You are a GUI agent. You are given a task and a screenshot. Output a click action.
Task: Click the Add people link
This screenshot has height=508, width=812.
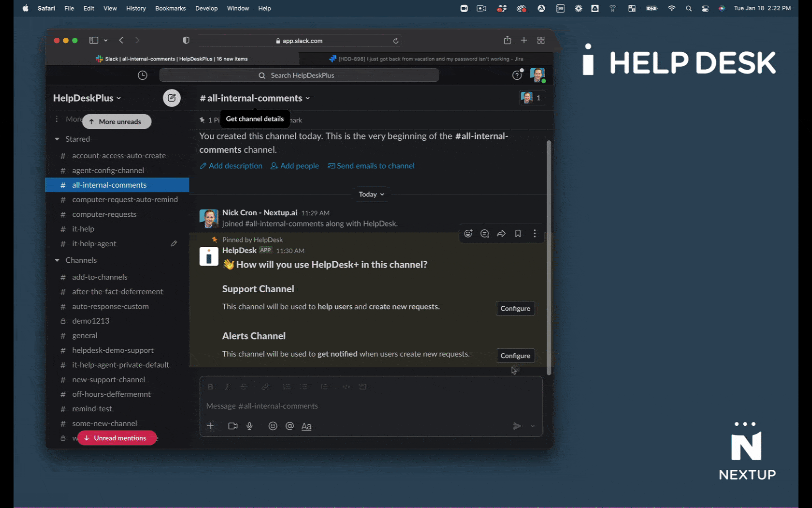click(295, 166)
